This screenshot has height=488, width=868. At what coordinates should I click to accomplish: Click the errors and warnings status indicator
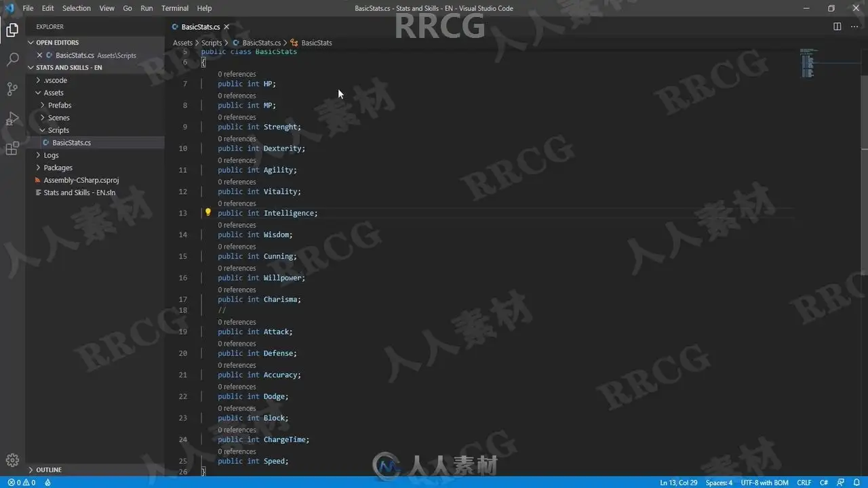tap(22, 483)
